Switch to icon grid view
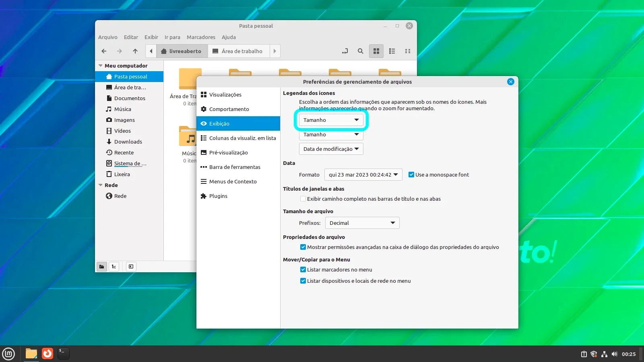The width and height of the screenshot is (644, 362). 376,51
